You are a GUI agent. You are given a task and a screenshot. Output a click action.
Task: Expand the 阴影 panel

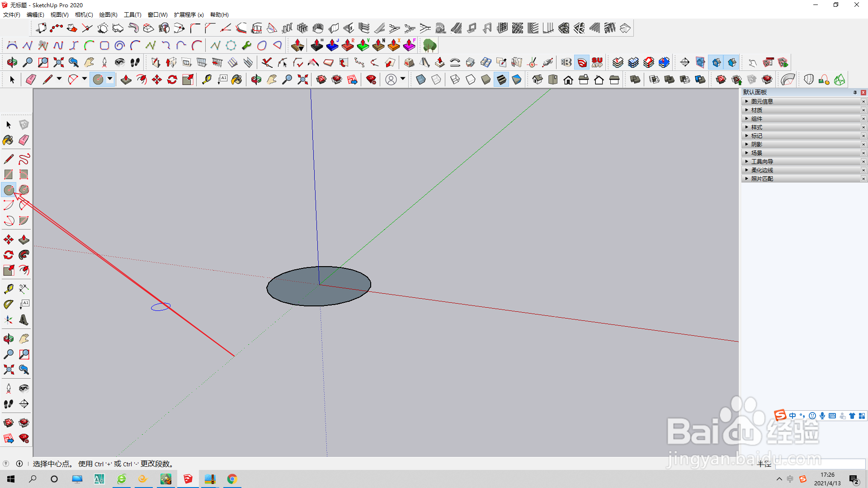click(x=801, y=145)
